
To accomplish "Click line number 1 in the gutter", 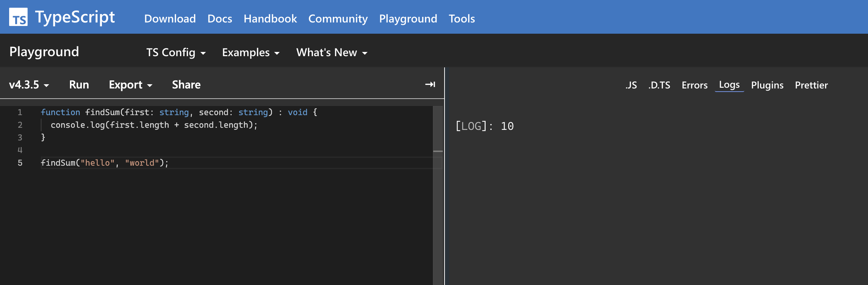I will [20, 112].
